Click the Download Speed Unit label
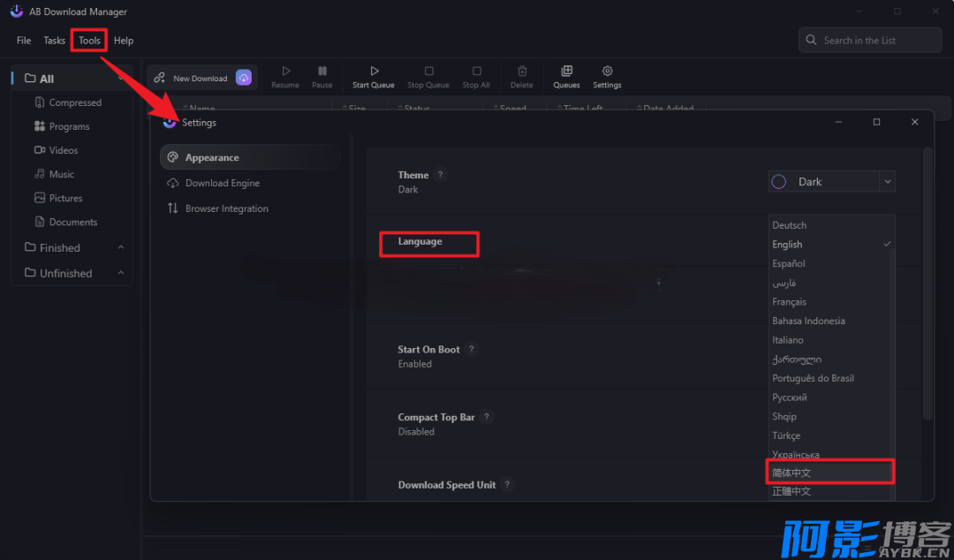 tap(447, 485)
